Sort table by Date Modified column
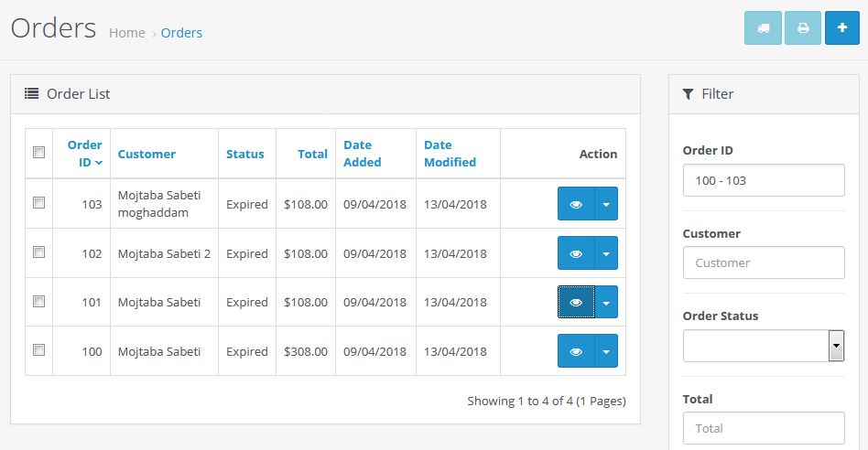Viewport: 868px width, 450px height. click(x=450, y=153)
